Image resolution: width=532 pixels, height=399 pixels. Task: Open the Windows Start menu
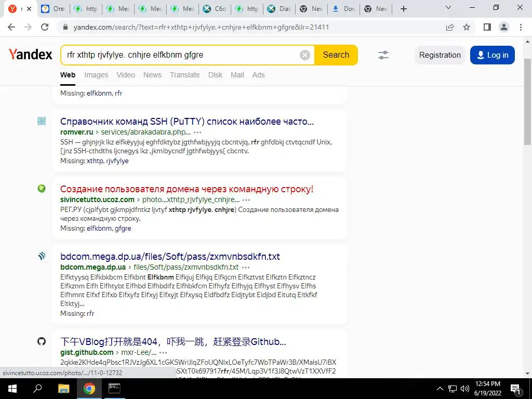pos(12,389)
